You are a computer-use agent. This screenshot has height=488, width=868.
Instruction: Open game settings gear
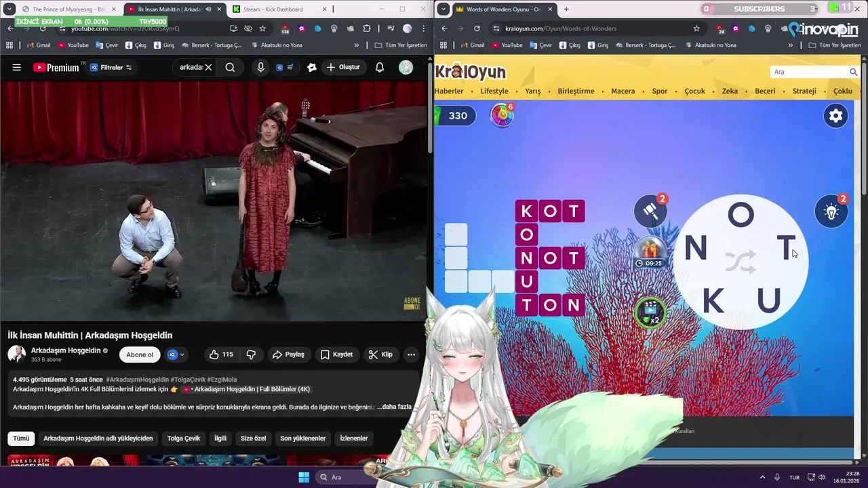point(836,116)
